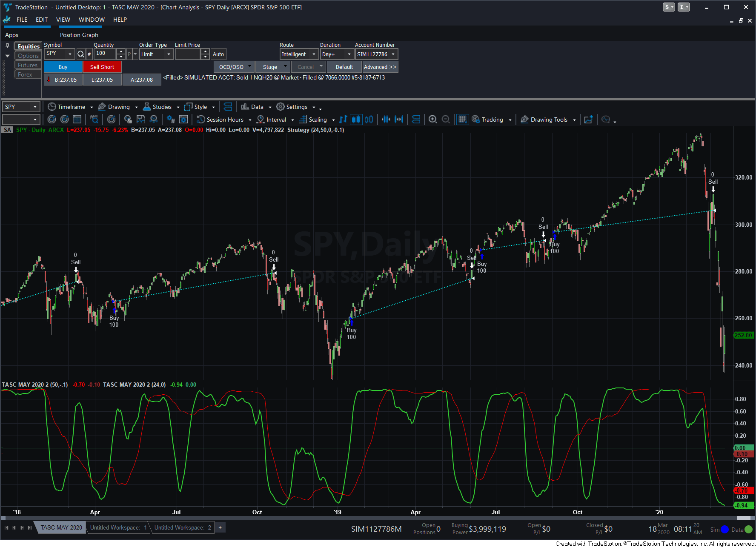Screen dimensions: 756x547
Task: Open the Duration Day+ dropdown
Action: [349, 54]
